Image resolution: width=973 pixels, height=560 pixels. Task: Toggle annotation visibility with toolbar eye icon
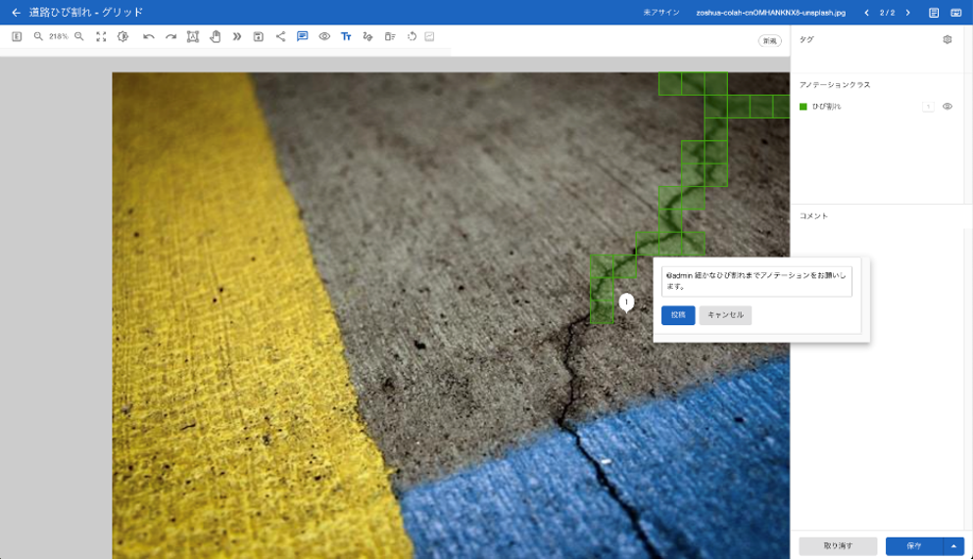pyautogui.click(x=324, y=36)
